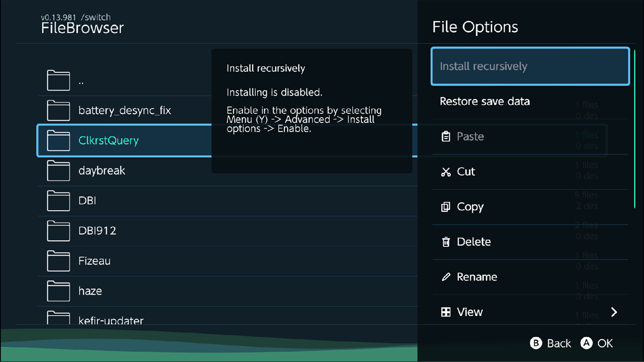Screen dimensions: 644x362
Task: Expand the View submenu chevron
Action: pos(614,312)
